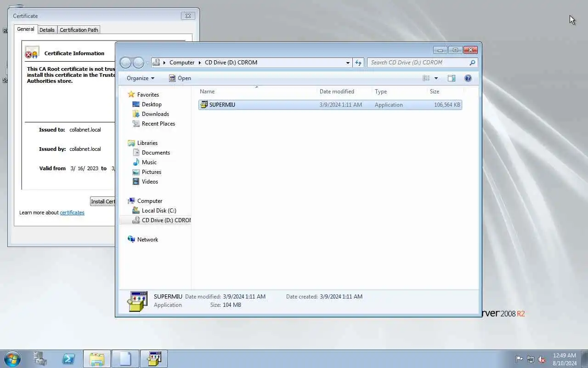
Task: Follow the certificates help link
Action: pyautogui.click(x=72, y=213)
